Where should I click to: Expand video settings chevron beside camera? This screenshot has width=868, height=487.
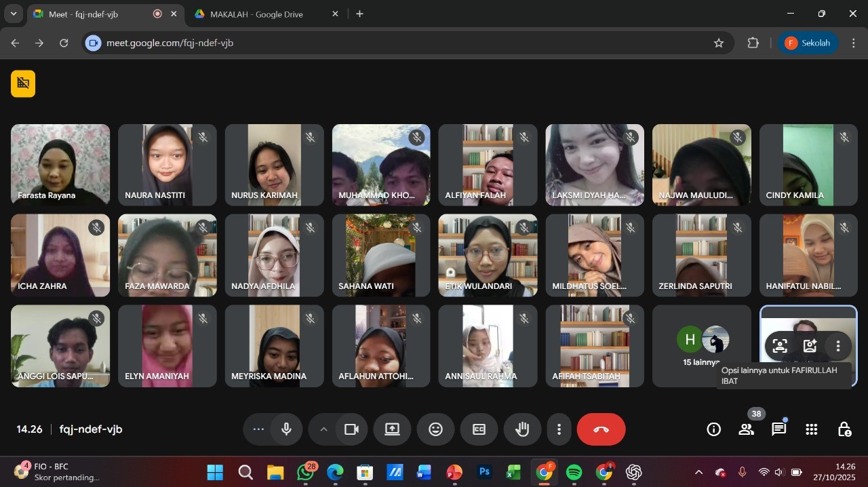point(323,429)
